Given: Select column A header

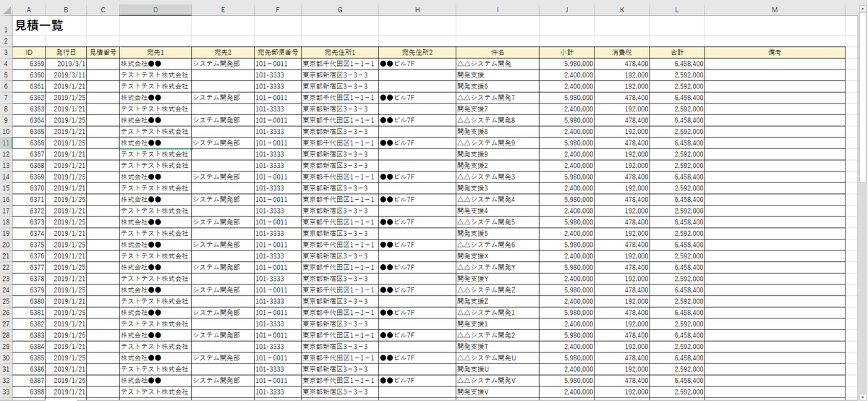Looking at the screenshot, I should click(29, 10).
